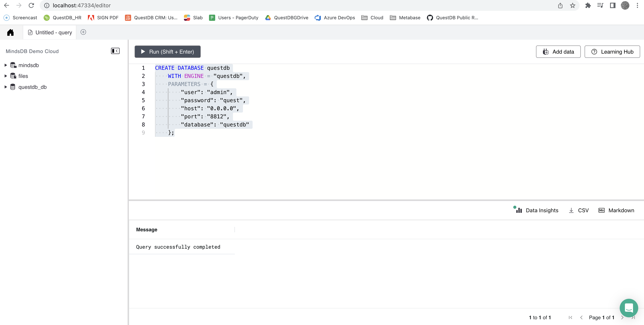The width and height of the screenshot is (644, 325).
Task: Open the Learning Hub
Action: 612,52
